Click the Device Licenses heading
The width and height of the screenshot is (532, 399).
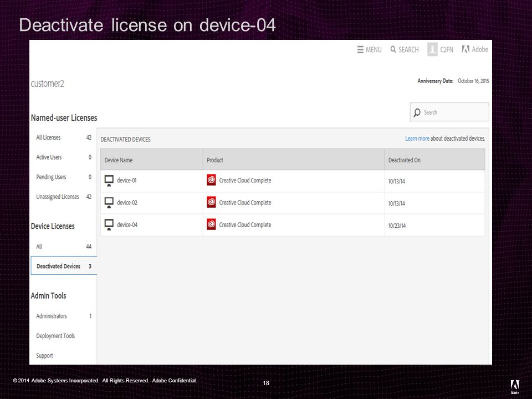[53, 226]
